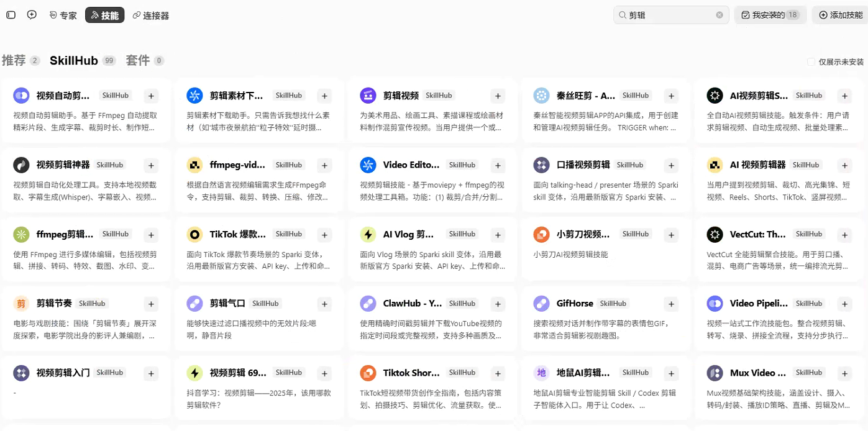Open 我安装的 installed skills list
Viewport: 868px width, 431px height.
770,15
